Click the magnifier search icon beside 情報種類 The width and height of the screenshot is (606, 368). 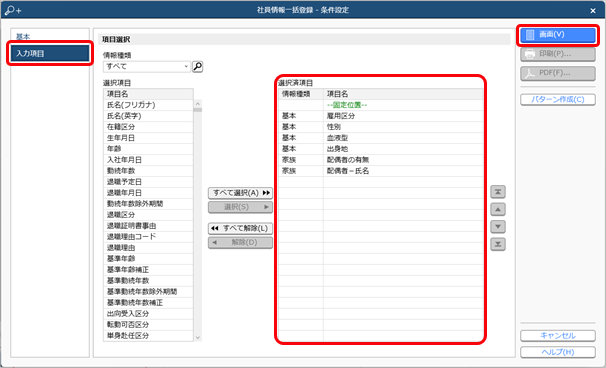point(197,66)
